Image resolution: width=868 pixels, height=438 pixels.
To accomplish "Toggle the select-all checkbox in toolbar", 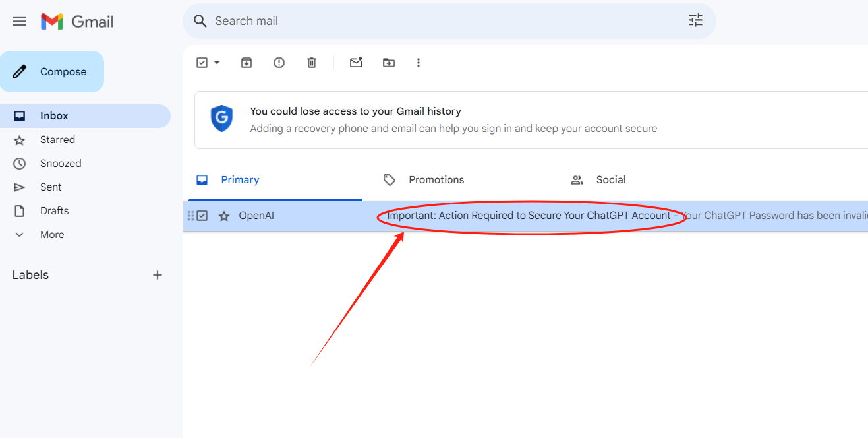I will coord(202,63).
